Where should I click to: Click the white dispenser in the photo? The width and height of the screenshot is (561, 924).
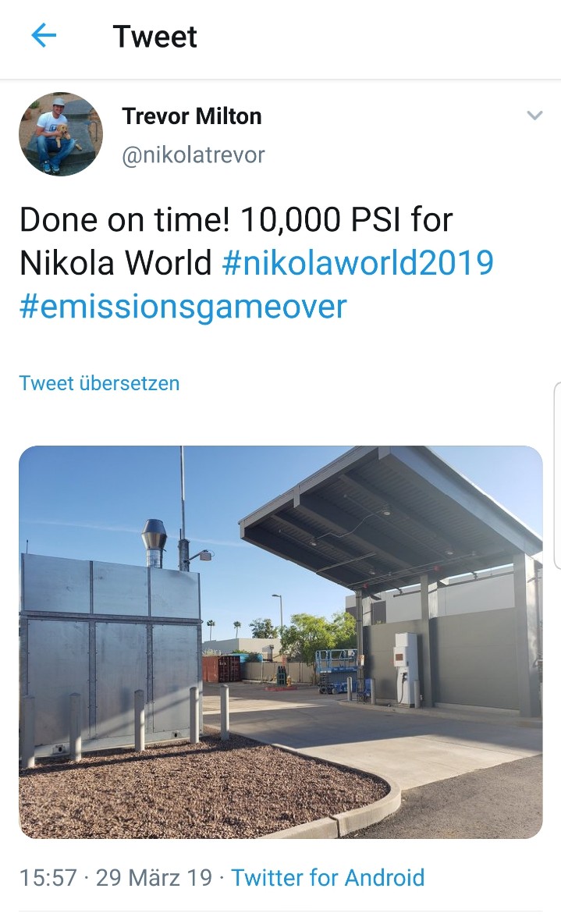[x=407, y=669]
